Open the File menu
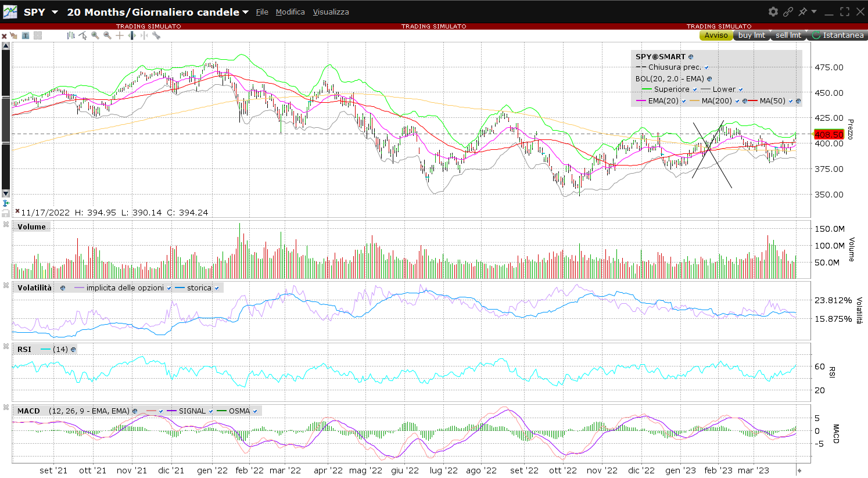The width and height of the screenshot is (868, 478). pyautogui.click(x=262, y=12)
